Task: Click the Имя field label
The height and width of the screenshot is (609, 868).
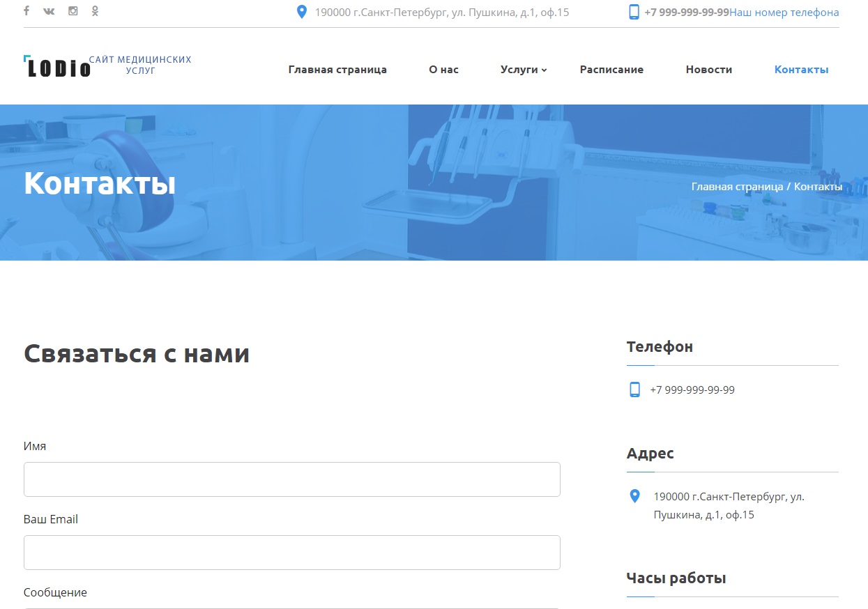Action: coord(35,446)
